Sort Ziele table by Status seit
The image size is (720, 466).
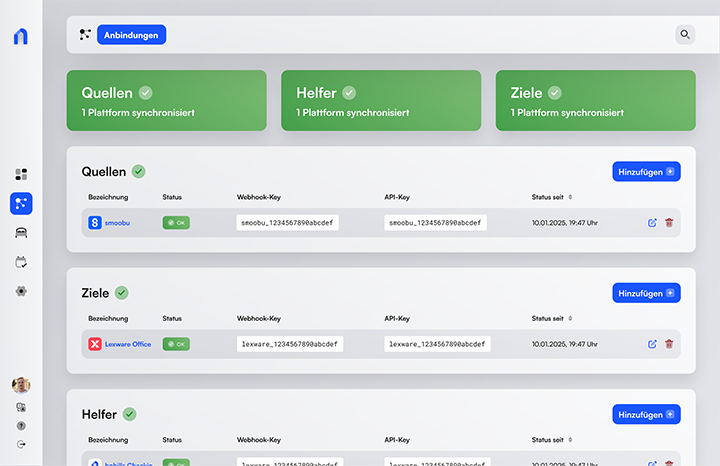[570, 319]
